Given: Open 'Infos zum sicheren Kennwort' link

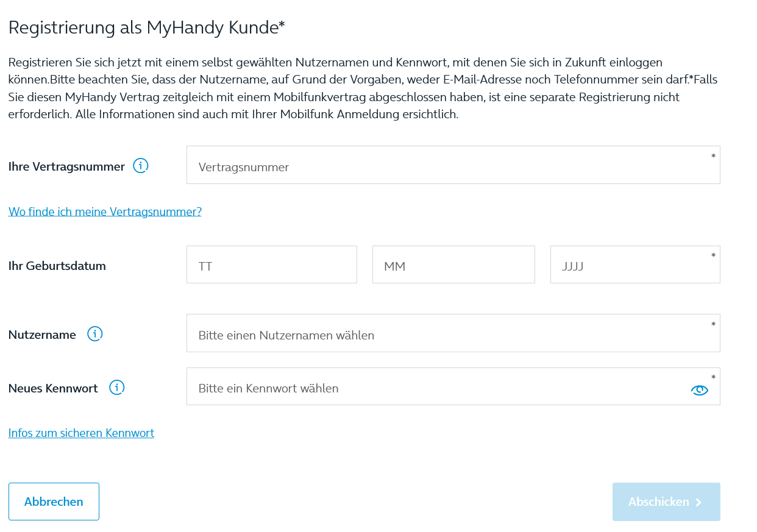Looking at the screenshot, I should click(81, 433).
